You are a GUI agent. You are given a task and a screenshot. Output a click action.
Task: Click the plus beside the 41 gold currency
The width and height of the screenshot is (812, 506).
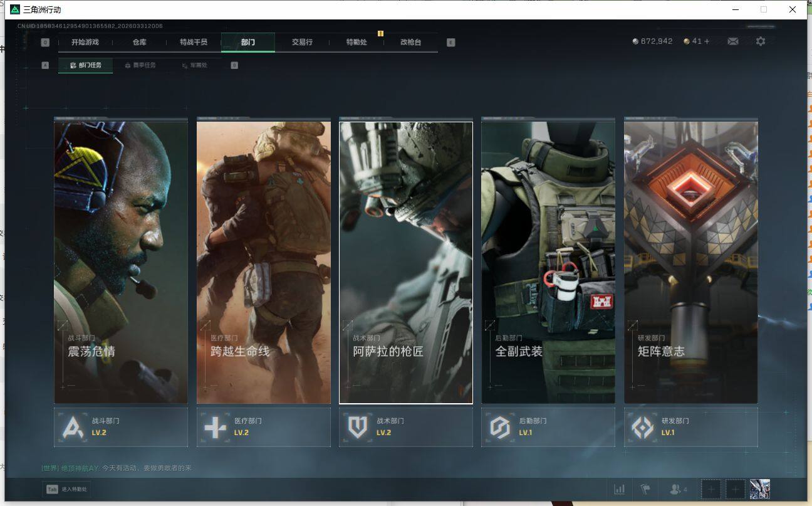707,41
